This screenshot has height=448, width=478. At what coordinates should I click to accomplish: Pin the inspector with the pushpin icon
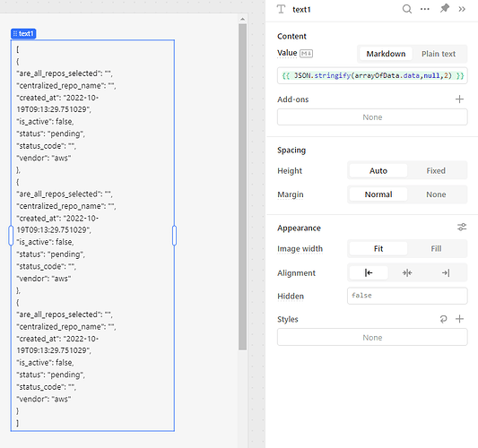click(x=445, y=9)
